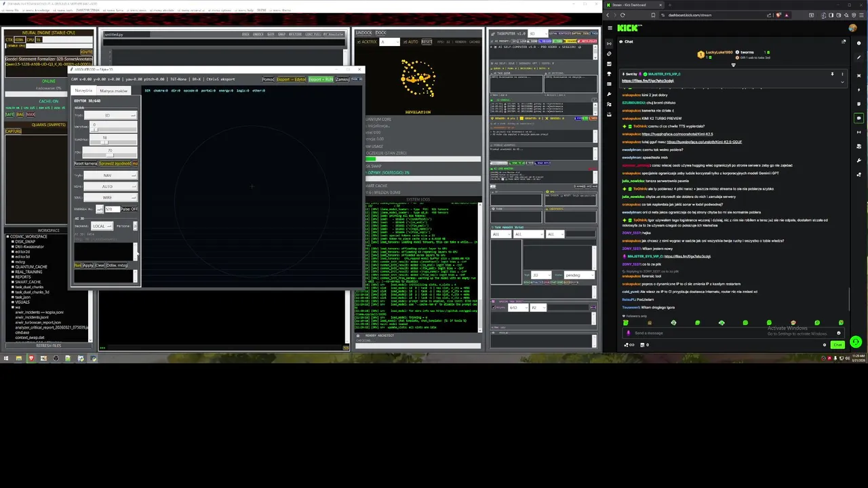Toggle the AUTO checkbox next to RESET
868x488 pixels.
405,42
